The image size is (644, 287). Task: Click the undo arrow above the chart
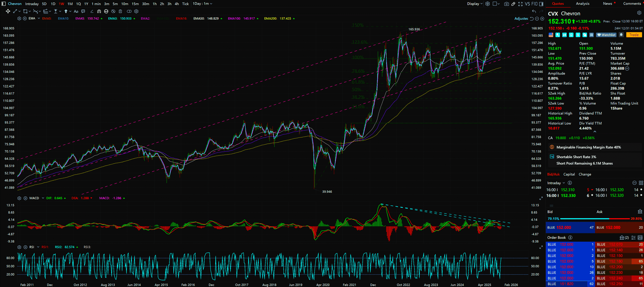point(534,11)
